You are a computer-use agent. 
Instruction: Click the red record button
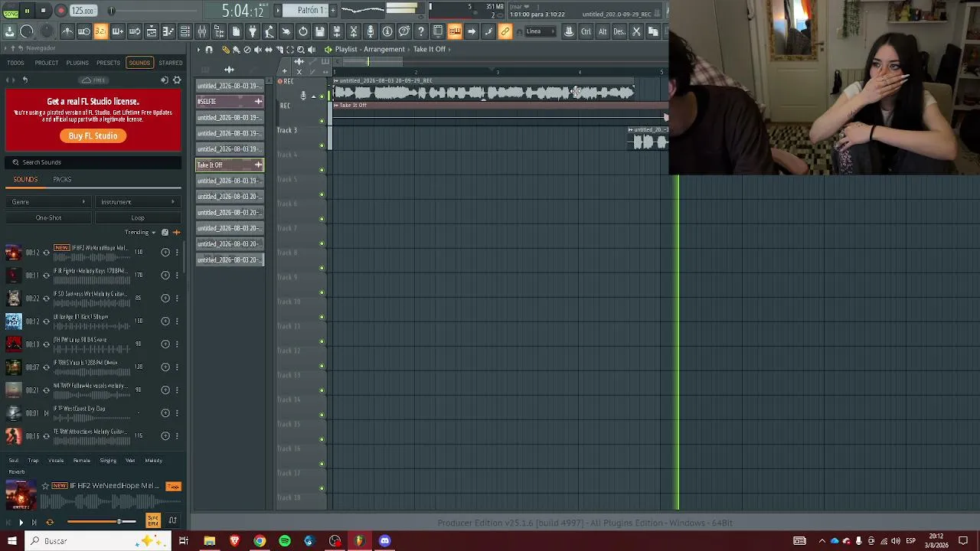coord(60,11)
